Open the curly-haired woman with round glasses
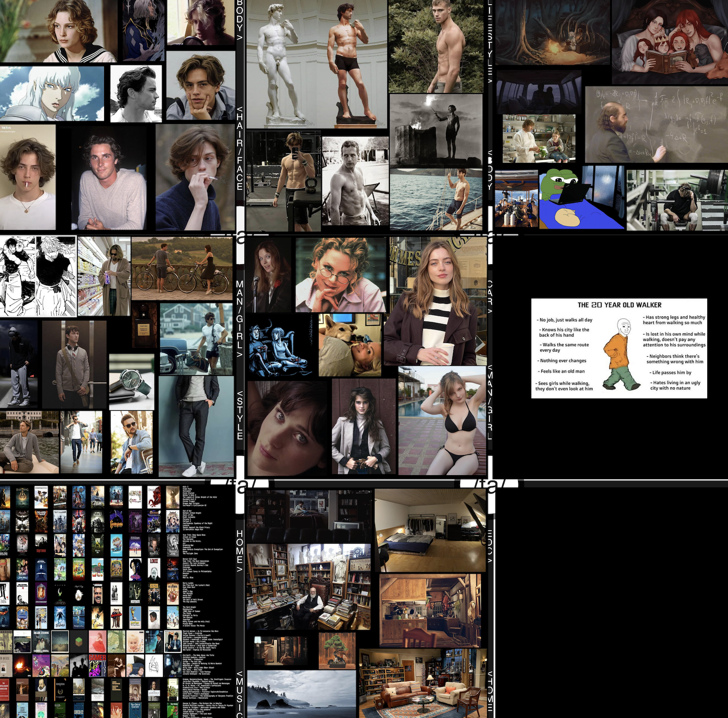Image resolution: width=728 pixels, height=718 pixels. [340, 275]
